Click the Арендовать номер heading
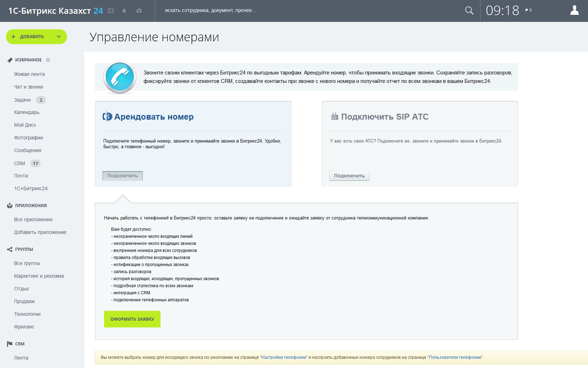This screenshot has width=588, height=368. coord(154,117)
